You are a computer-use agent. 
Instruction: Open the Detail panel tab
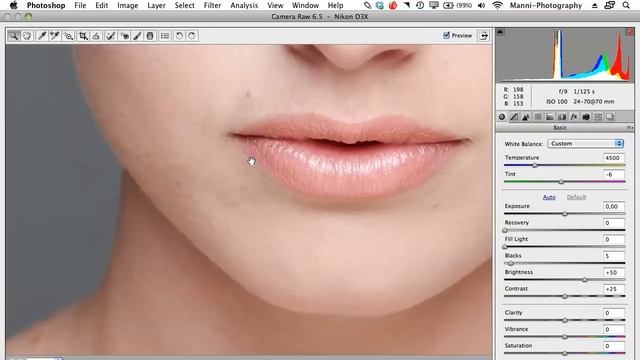[526, 117]
